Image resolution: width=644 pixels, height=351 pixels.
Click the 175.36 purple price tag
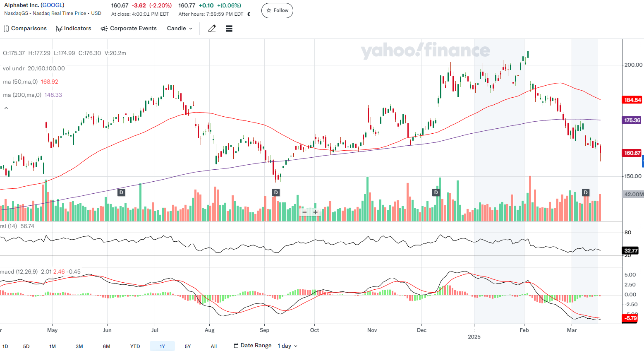coord(632,120)
